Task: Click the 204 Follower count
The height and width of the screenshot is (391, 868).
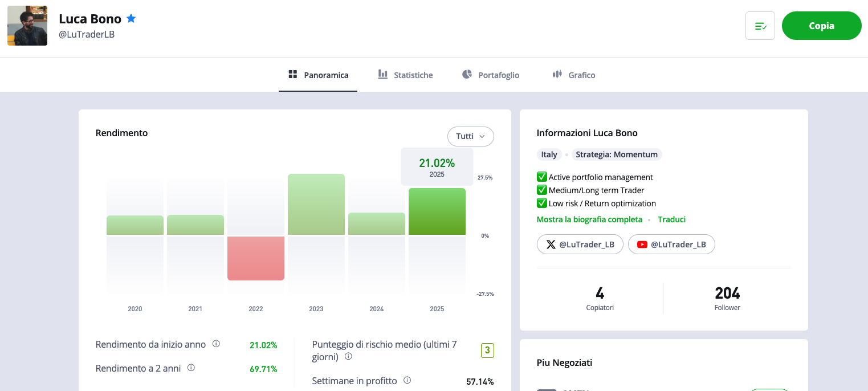Action: (x=727, y=298)
